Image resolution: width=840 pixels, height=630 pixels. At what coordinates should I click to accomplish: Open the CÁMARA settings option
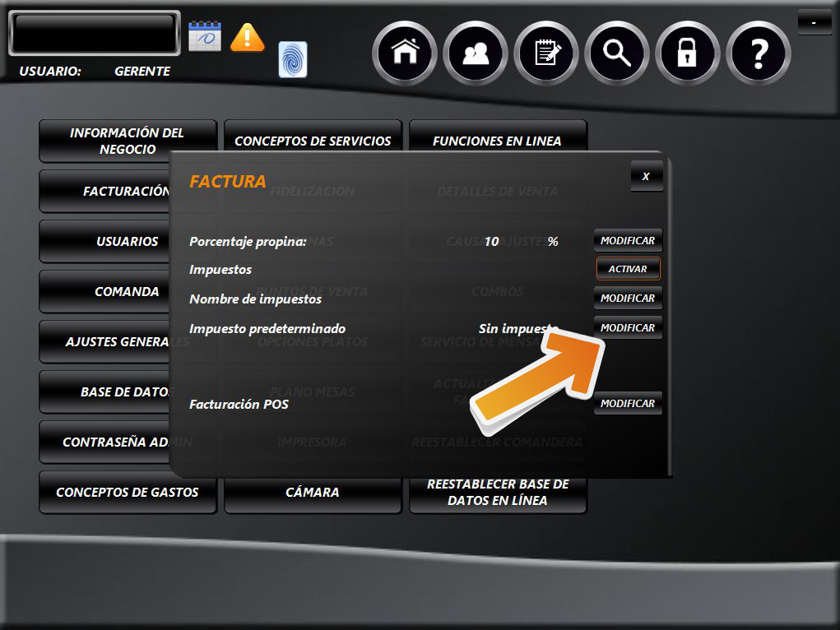point(313,493)
